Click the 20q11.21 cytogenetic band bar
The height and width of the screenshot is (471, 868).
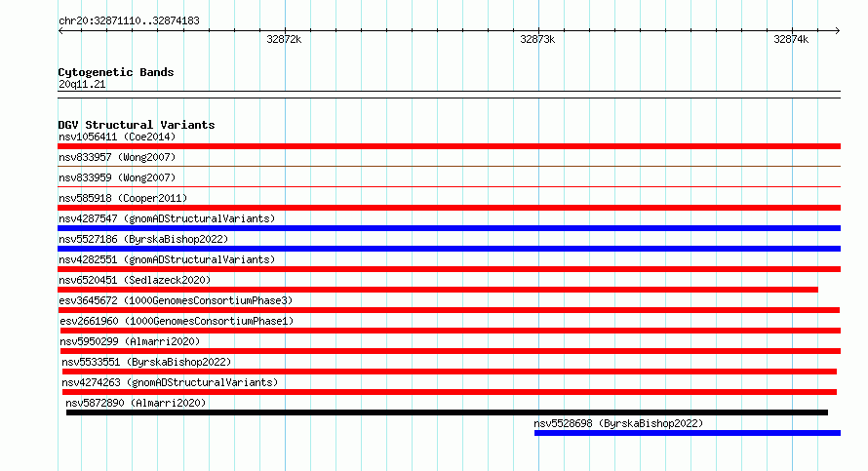pos(449,95)
